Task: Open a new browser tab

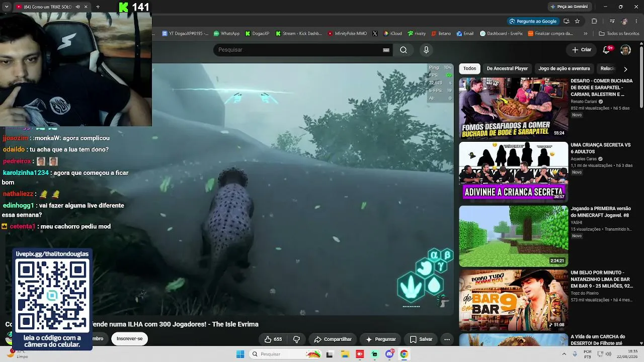Action: (x=98, y=7)
